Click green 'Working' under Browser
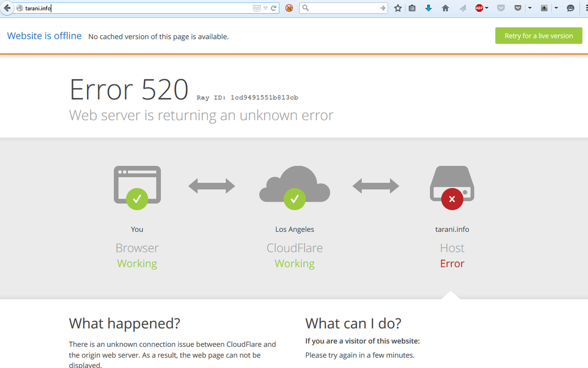The image size is (588, 368). [137, 263]
